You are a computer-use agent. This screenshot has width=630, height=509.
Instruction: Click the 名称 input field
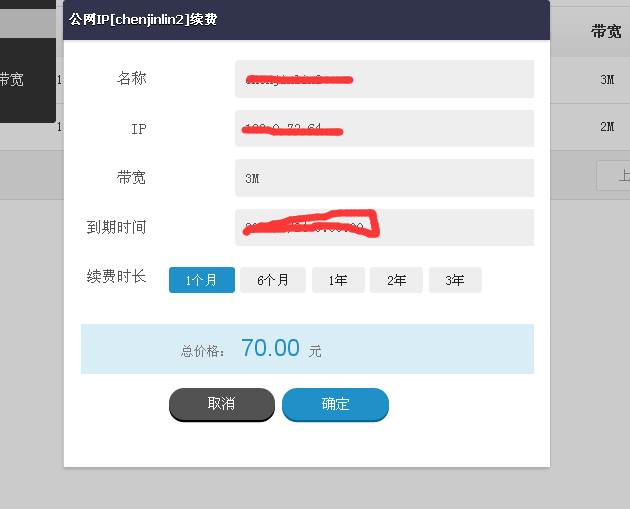[384, 79]
